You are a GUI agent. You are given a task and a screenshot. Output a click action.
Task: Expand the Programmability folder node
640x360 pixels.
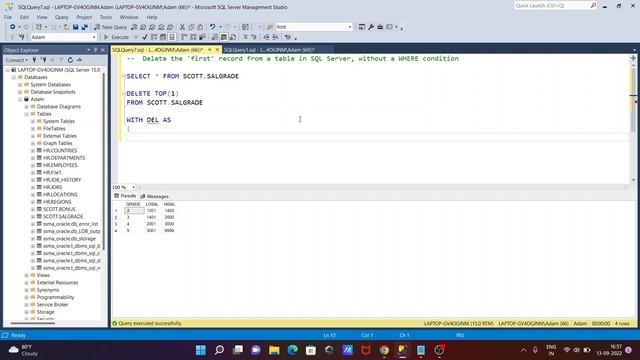click(27, 297)
